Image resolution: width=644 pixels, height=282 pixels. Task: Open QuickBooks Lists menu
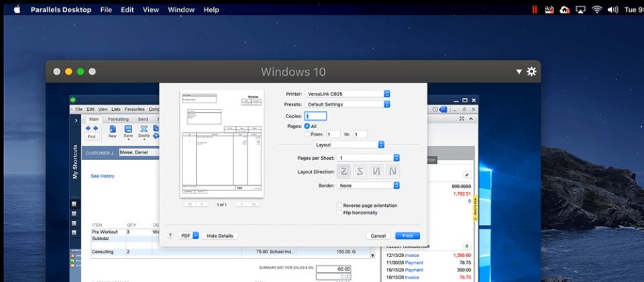116,109
